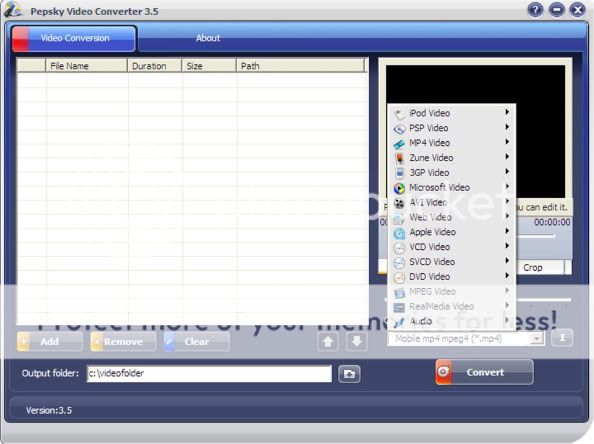Expand the 3GP Video submenu arrow
This screenshot has height=444, width=594.
(x=507, y=172)
